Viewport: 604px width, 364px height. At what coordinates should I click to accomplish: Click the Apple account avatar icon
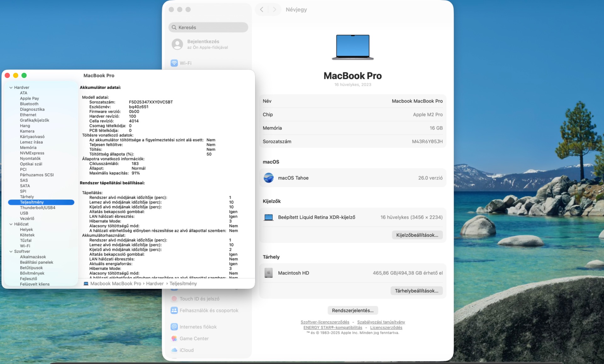pos(177,44)
